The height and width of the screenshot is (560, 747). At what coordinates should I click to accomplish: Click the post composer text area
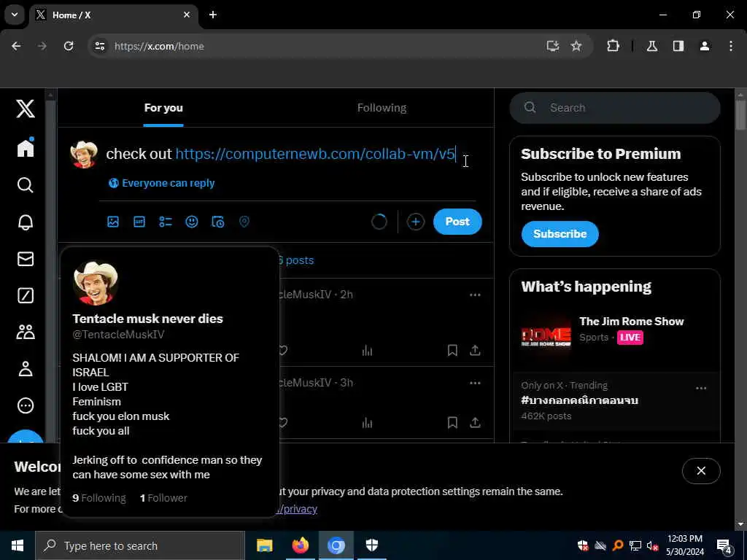tap(290, 154)
